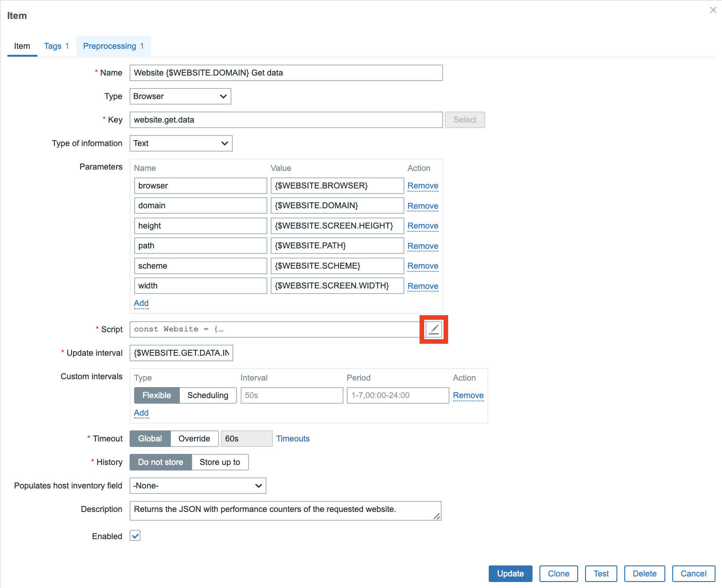Choose Store up to history option
The image size is (722, 588).
tap(219, 462)
